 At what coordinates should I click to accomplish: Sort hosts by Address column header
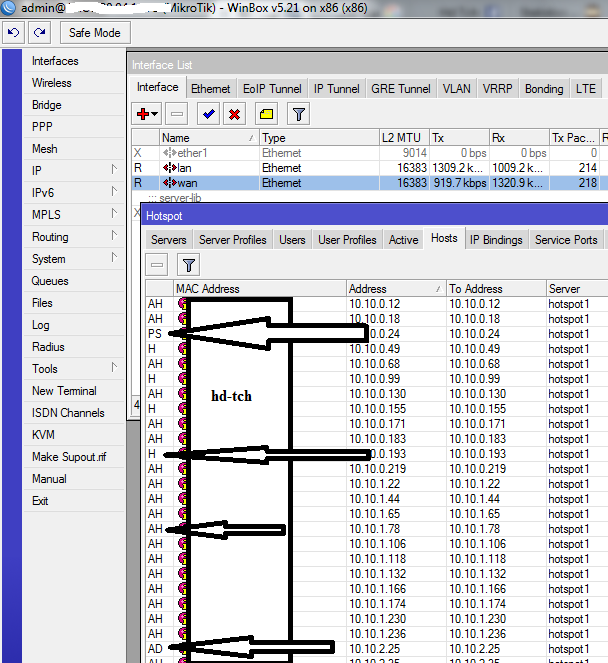pos(395,289)
